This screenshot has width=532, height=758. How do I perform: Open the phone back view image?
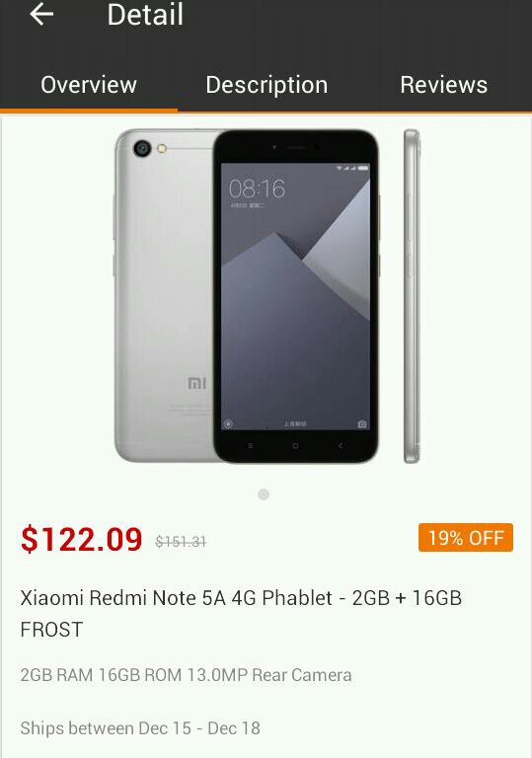165,295
